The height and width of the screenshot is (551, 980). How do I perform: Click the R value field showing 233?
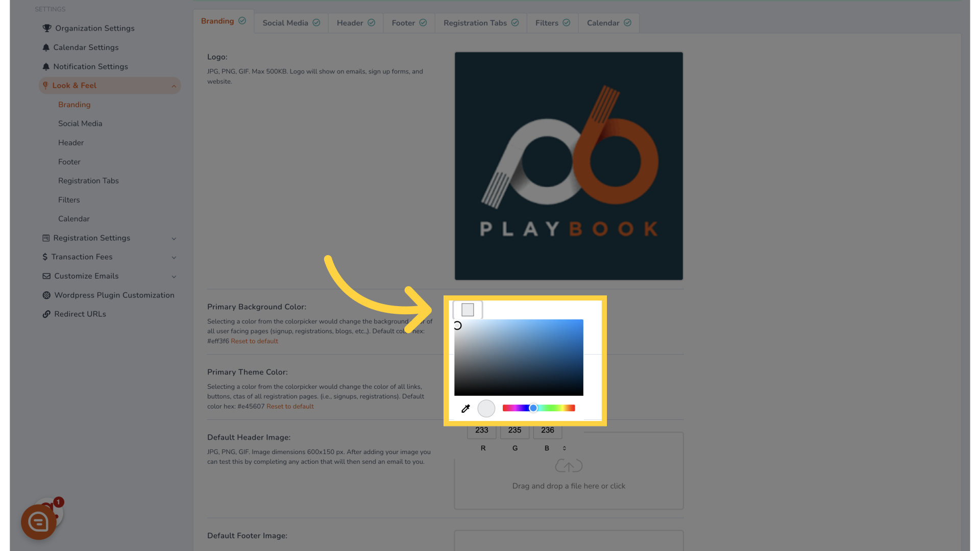pos(482,431)
